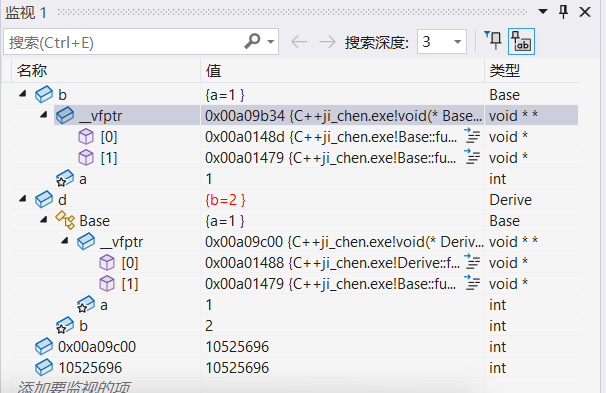
Task: Click the field icon of a under d's Base
Action: [x=85, y=305]
